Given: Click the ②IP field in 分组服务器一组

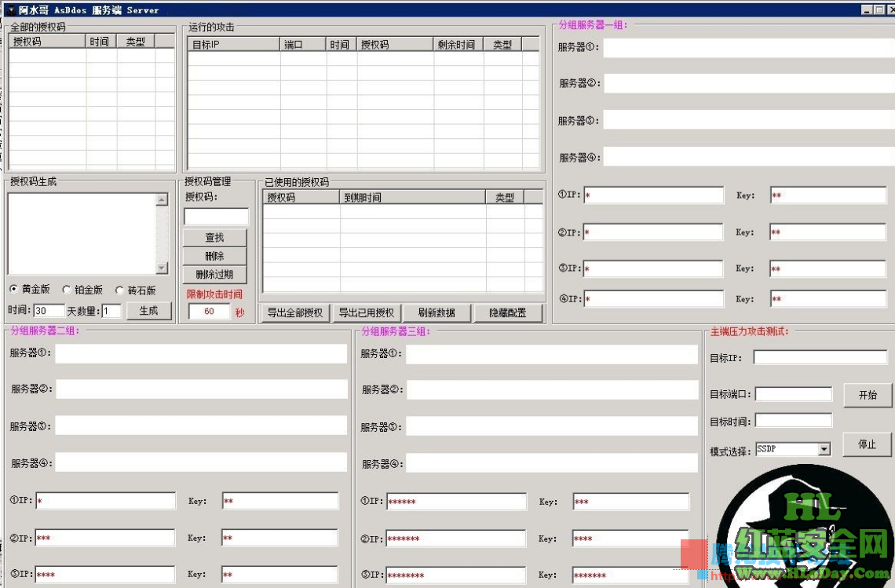Looking at the screenshot, I should [653, 232].
